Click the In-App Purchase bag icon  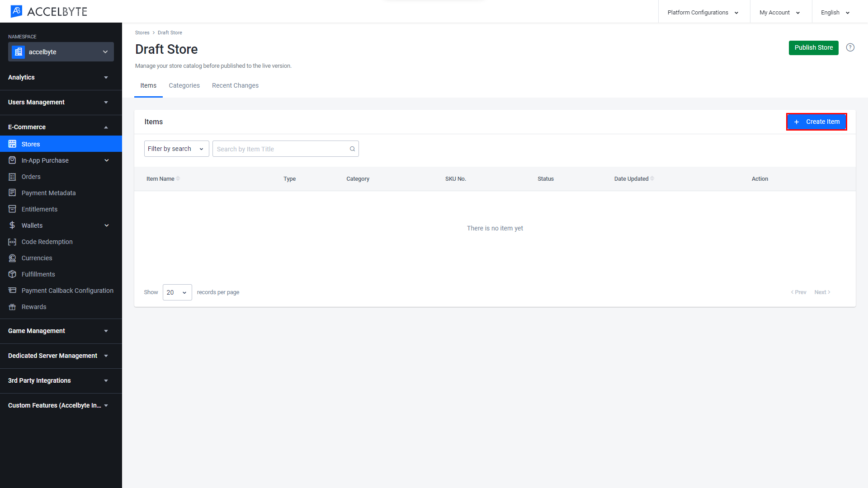click(12, 160)
